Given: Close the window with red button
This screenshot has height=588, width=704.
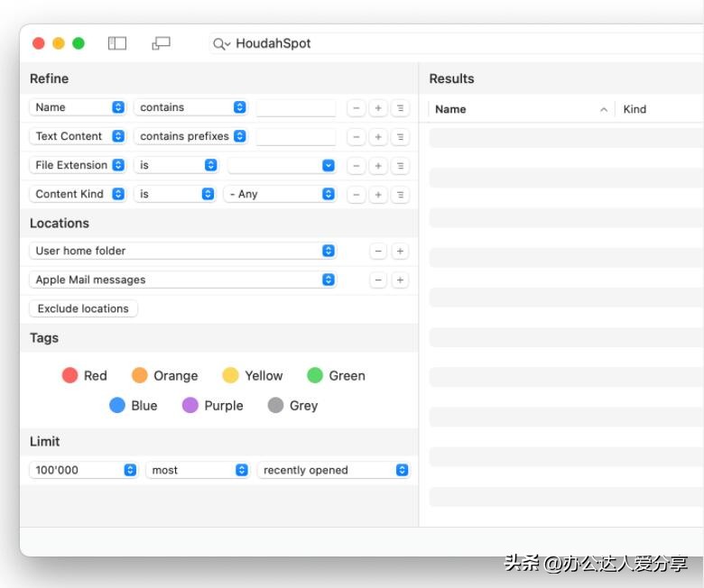Looking at the screenshot, I should [39, 43].
